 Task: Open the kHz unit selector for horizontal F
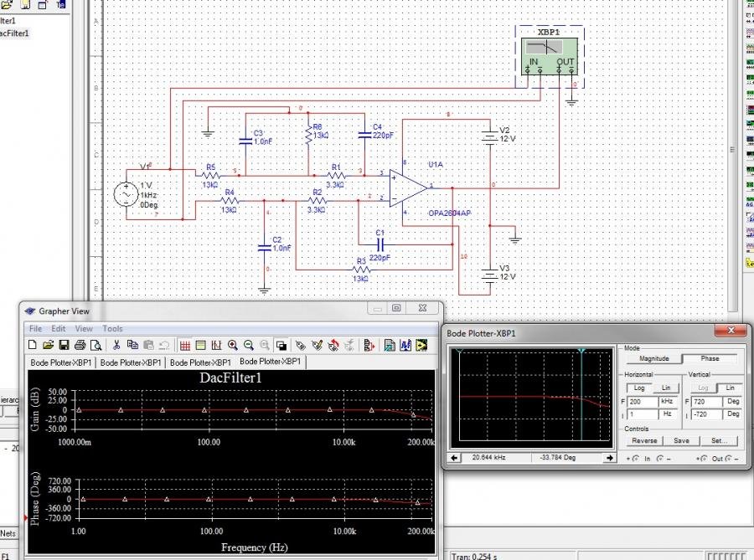point(667,403)
